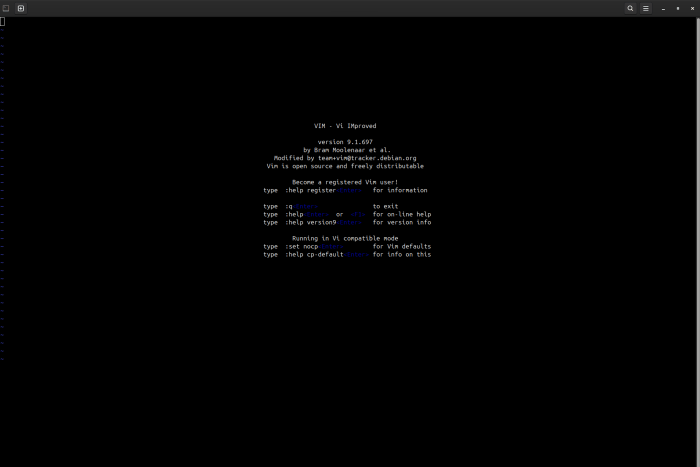Minimize the terminal window
700x467 pixels.
click(663, 8)
